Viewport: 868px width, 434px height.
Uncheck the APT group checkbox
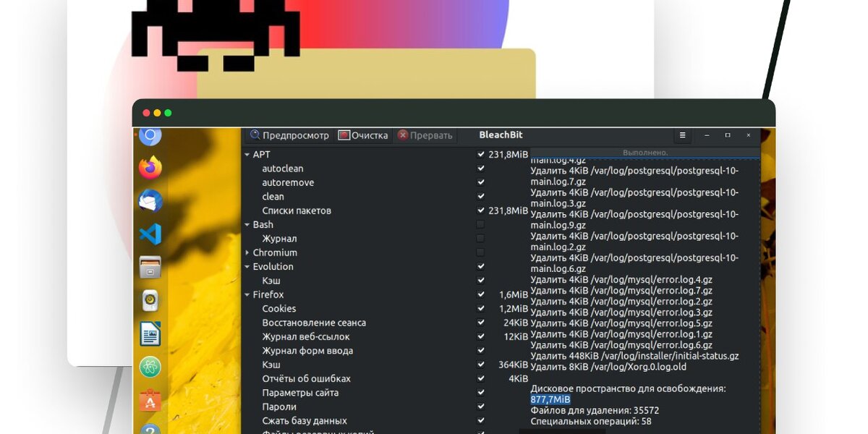click(481, 155)
